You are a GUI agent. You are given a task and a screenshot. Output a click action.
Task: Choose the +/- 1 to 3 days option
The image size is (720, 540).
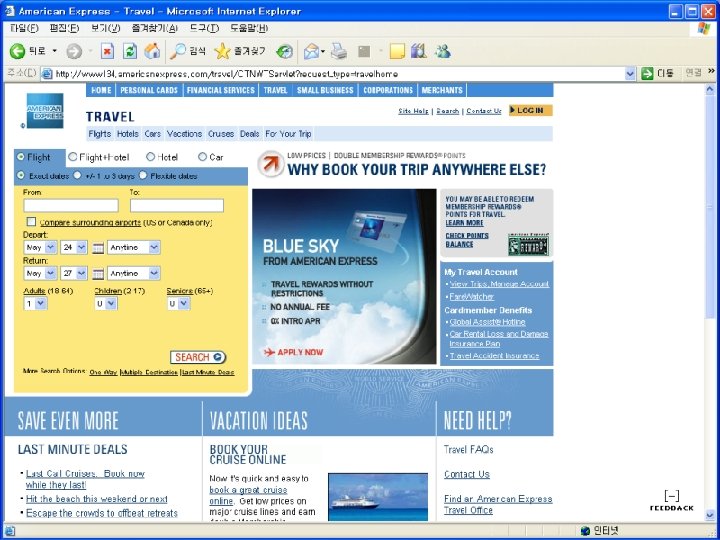pos(77,175)
